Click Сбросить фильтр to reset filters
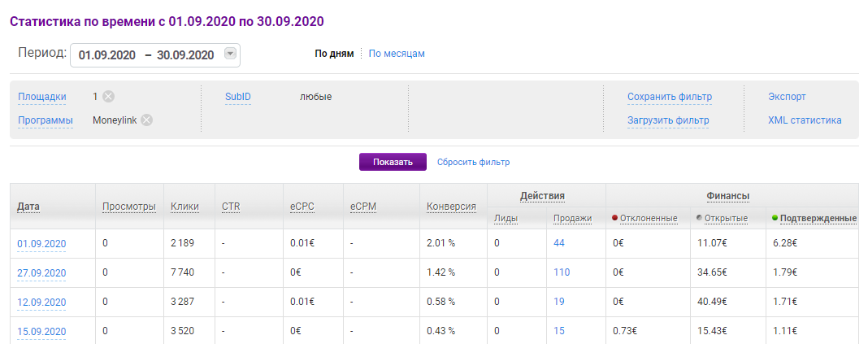868x344 pixels. pyautogui.click(x=473, y=162)
